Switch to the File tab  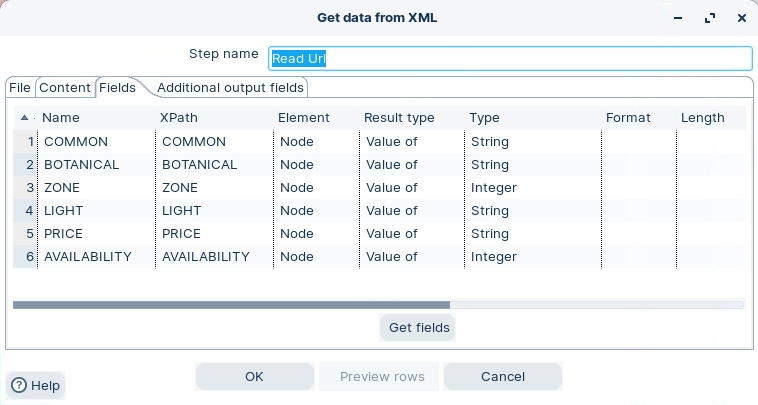coord(20,88)
